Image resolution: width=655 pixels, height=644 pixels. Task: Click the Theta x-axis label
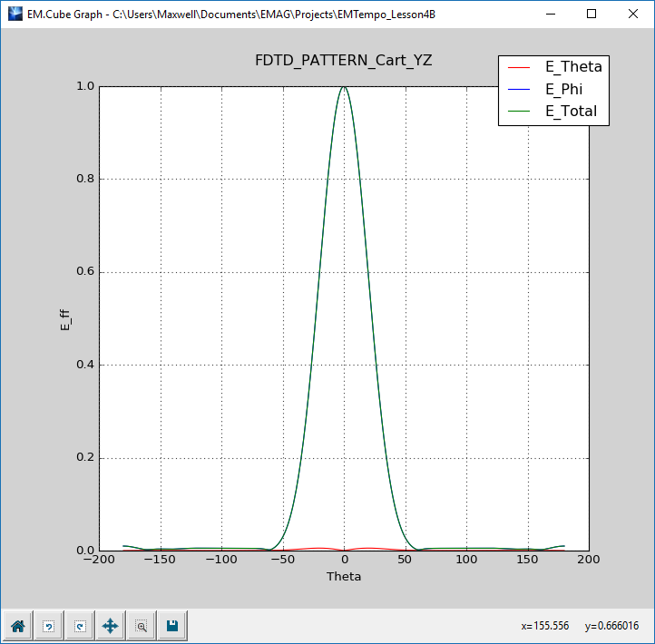(343, 577)
